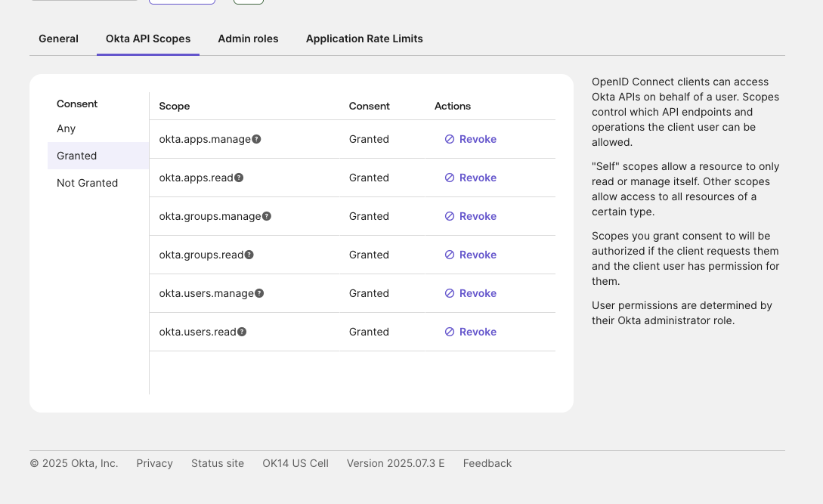Click the Version 2025.07.3 E footer text
This screenshot has height=504, width=823.
click(x=396, y=464)
